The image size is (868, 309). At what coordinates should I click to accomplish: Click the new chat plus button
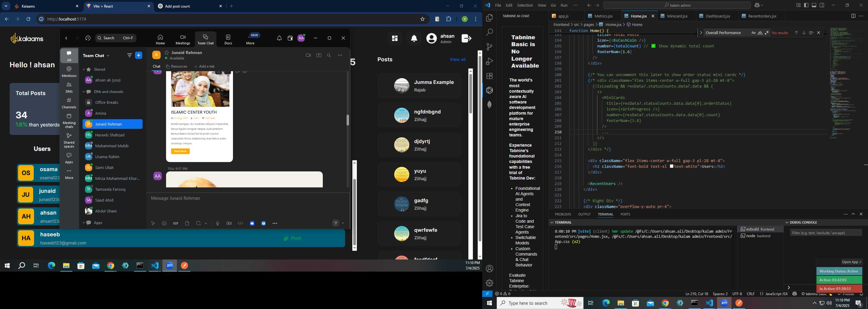139,55
